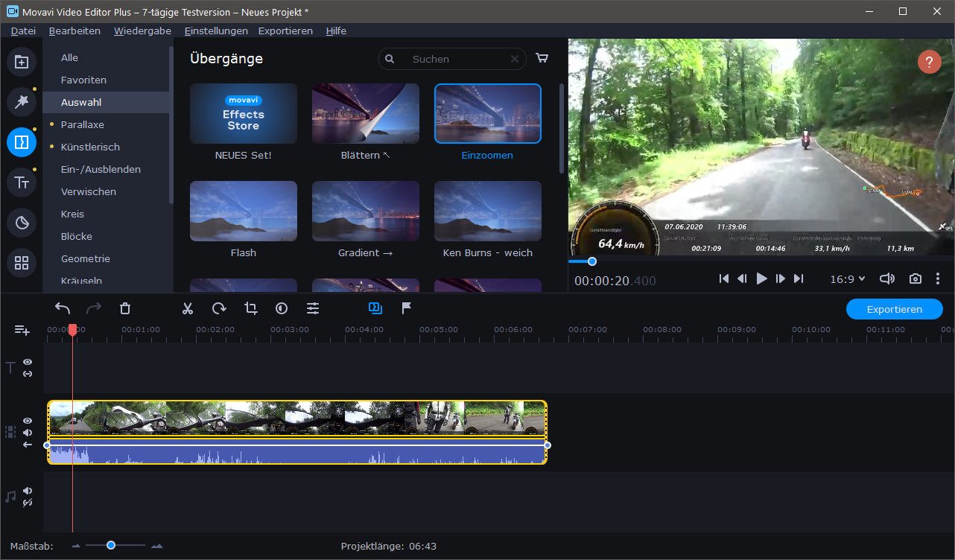Open the preview more options menu

point(938,279)
